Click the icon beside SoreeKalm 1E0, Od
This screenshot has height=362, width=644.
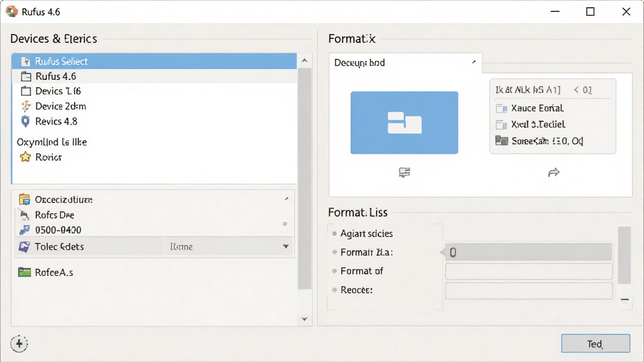pyautogui.click(x=501, y=141)
